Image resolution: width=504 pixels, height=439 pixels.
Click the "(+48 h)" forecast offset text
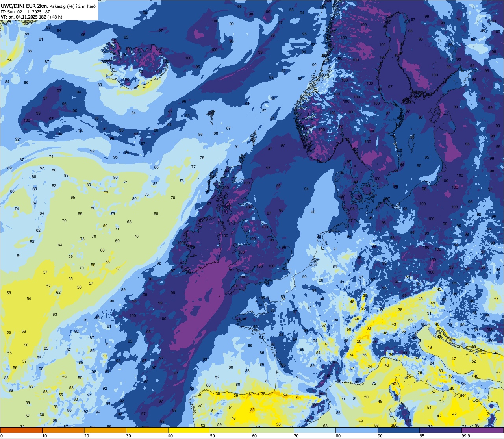pos(55,17)
